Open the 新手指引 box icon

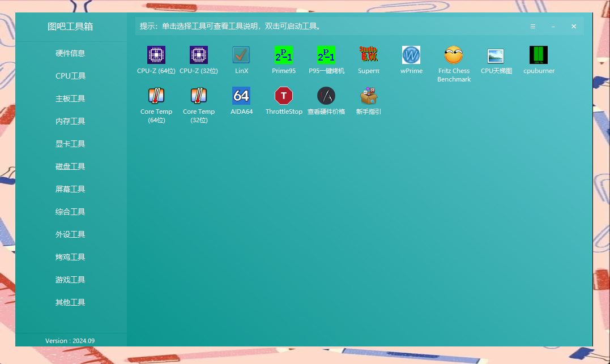[368, 96]
